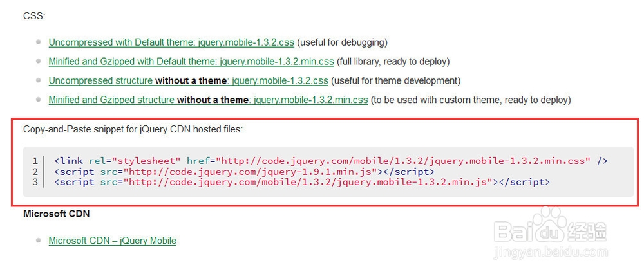Click the jquery-1.9.1.min.js script code line
644x274 pixels.
244,172
